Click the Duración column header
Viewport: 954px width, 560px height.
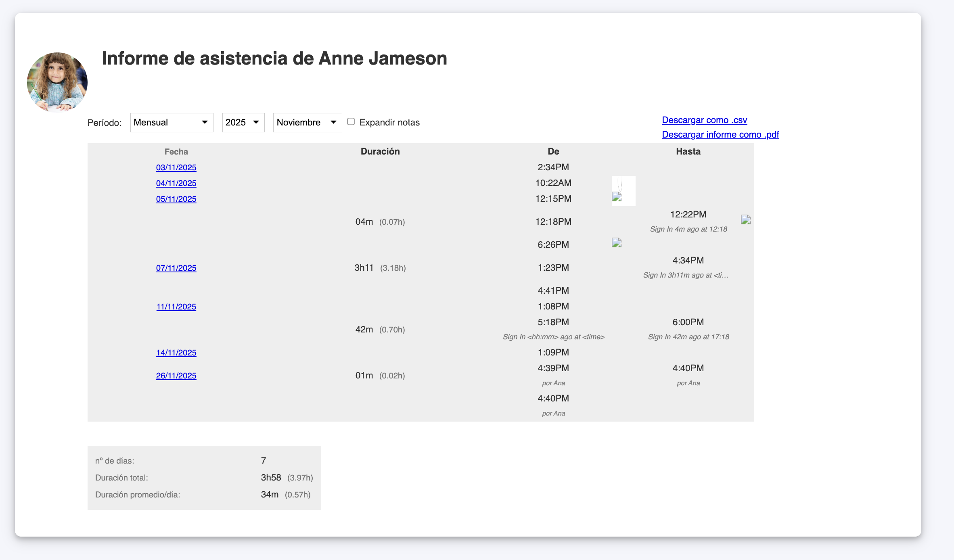coord(380,152)
